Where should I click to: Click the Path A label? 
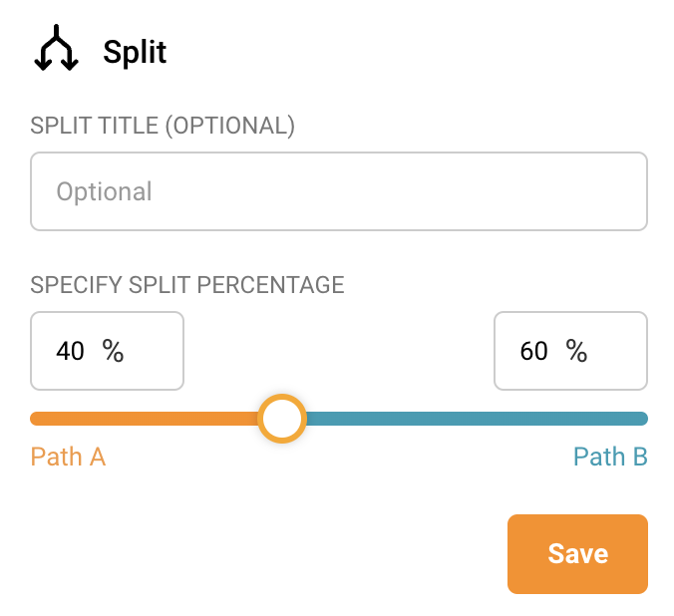(x=68, y=458)
